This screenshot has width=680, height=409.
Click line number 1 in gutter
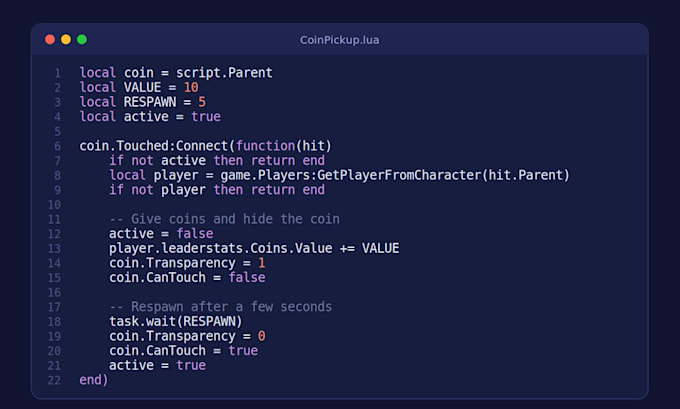[x=57, y=73]
